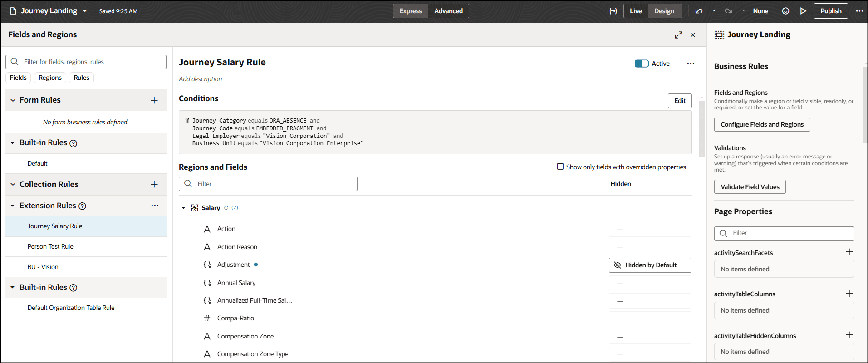Expand the Fields and Regions panel
This screenshot has width=868, height=363.
678,35
